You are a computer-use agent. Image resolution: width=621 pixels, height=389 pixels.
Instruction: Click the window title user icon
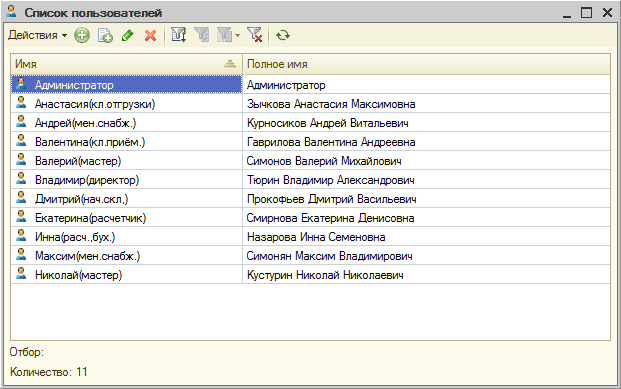pos(11,11)
